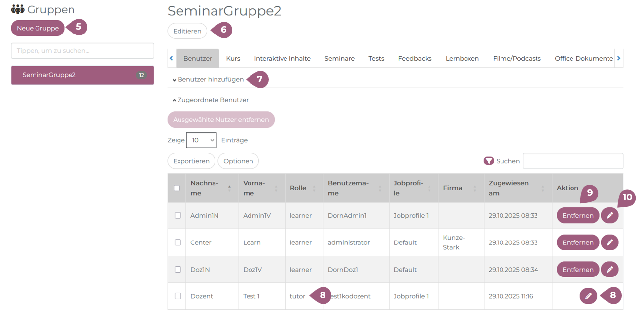
Task: Remove Center user with Entfernen button
Action: coord(578,242)
